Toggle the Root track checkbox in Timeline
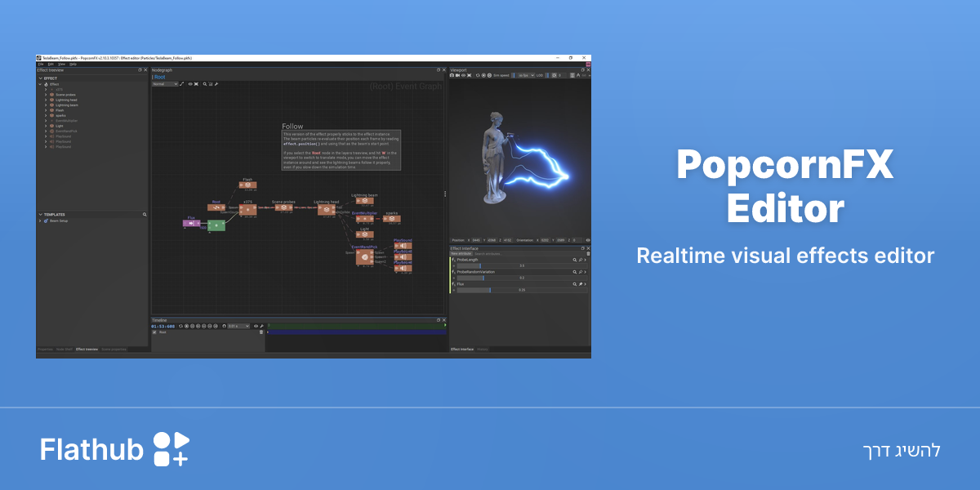This screenshot has height=490, width=980. click(154, 332)
